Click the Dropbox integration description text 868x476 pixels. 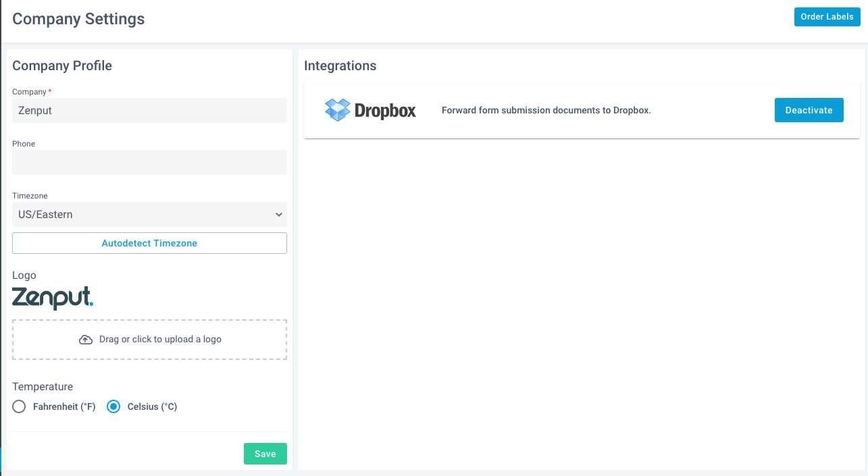546,111
